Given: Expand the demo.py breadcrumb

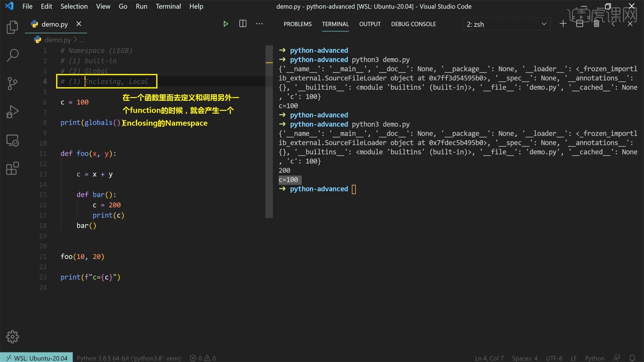Looking at the screenshot, I should pos(82,40).
